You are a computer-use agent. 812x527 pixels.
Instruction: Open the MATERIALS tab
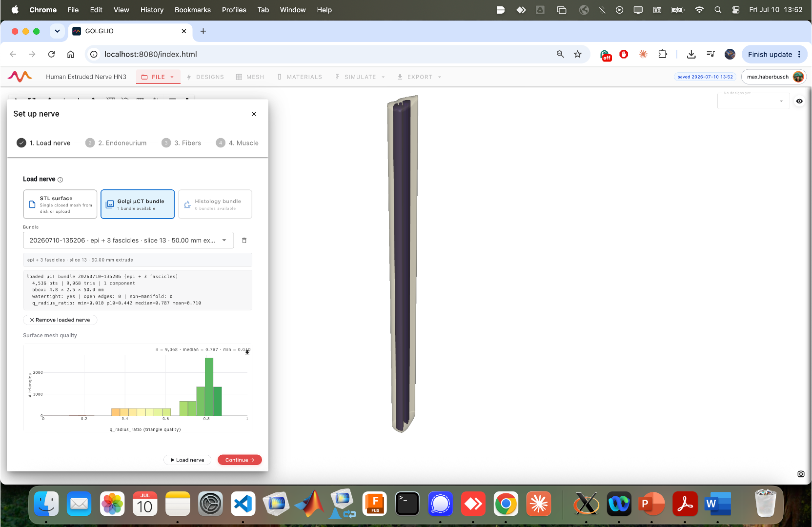point(300,77)
